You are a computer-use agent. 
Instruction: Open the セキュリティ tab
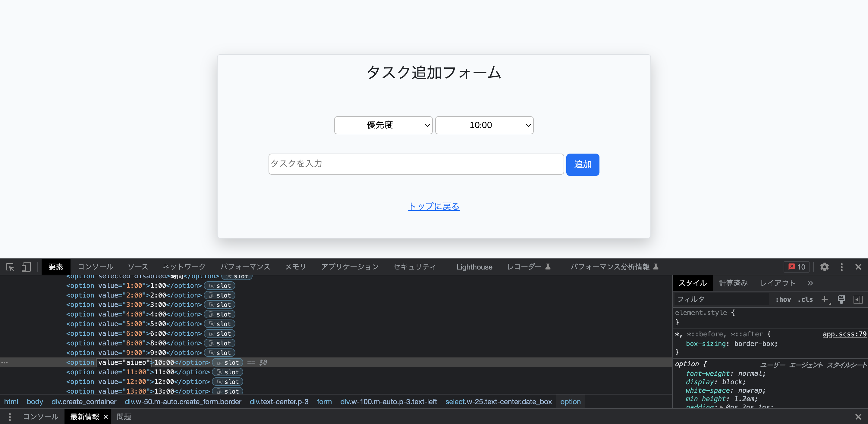(x=414, y=267)
